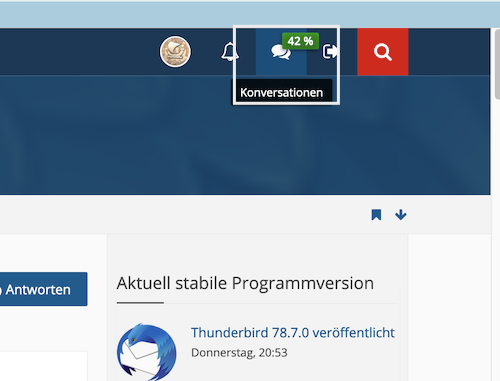
Task: Click the white content box below Antworten
Action: (x=43, y=366)
